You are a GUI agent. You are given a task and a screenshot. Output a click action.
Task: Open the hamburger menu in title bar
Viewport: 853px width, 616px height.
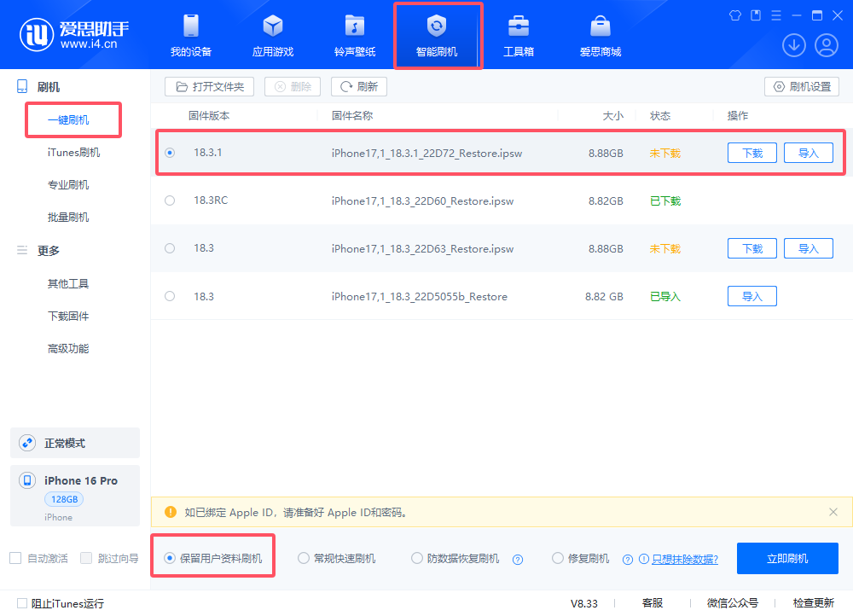coord(776,15)
